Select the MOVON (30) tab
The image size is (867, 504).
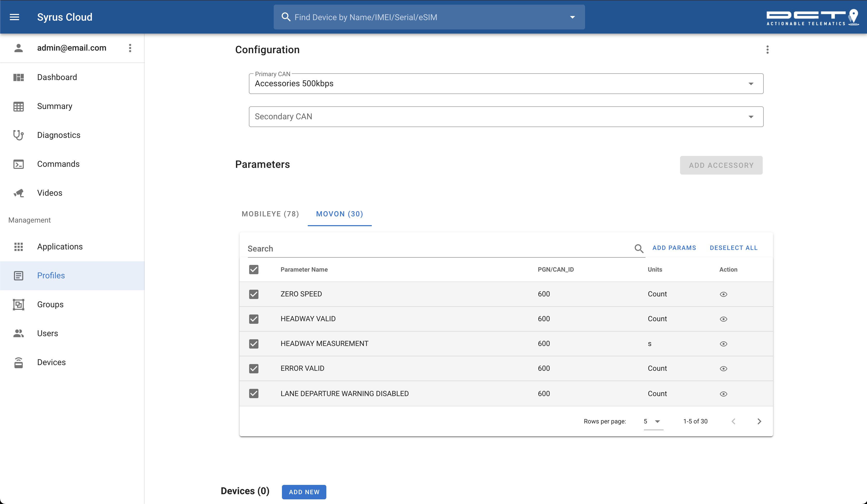point(340,214)
